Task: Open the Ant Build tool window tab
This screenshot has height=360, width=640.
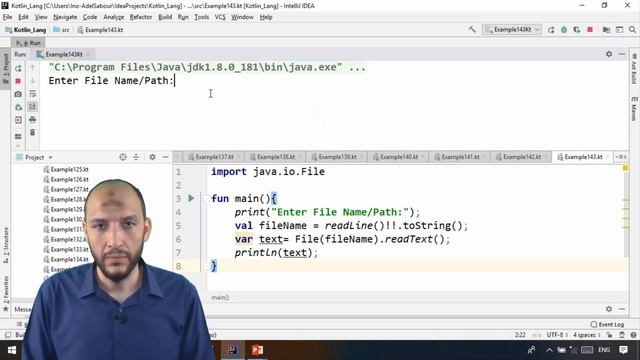Action: click(634, 69)
